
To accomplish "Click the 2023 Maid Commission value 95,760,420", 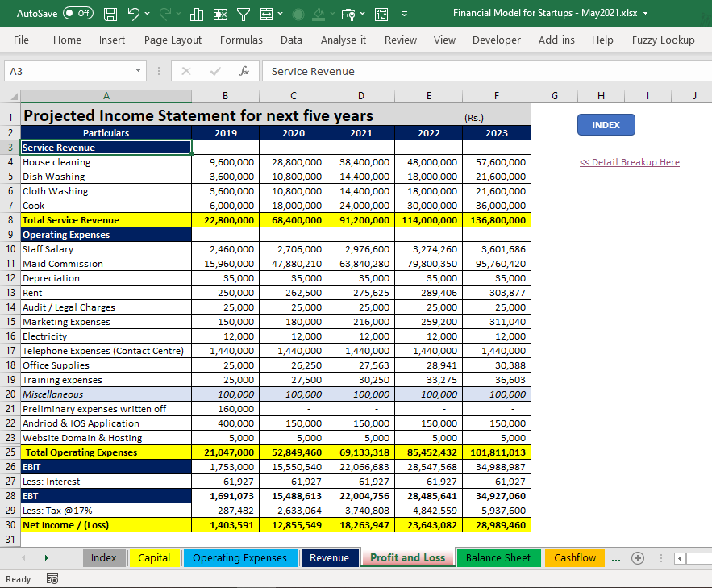I will click(497, 264).
